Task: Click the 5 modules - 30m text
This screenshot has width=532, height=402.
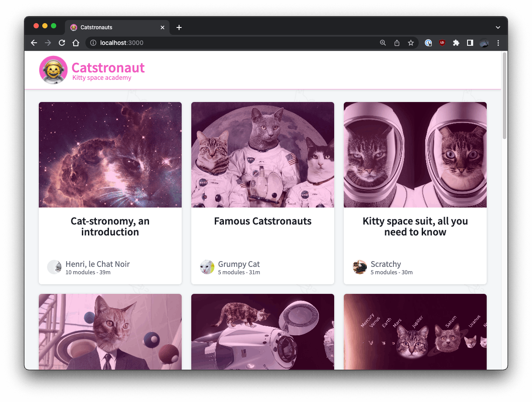Action: click(392, 273)
